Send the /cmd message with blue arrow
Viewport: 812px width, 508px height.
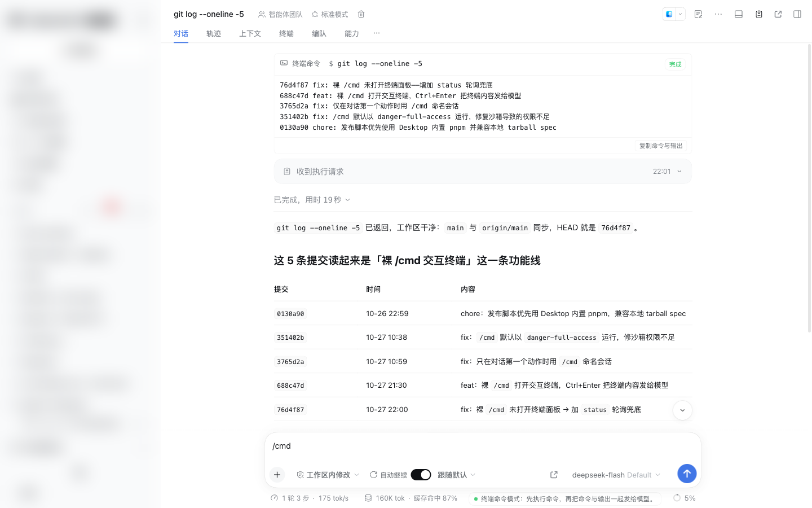coord(687,474)
